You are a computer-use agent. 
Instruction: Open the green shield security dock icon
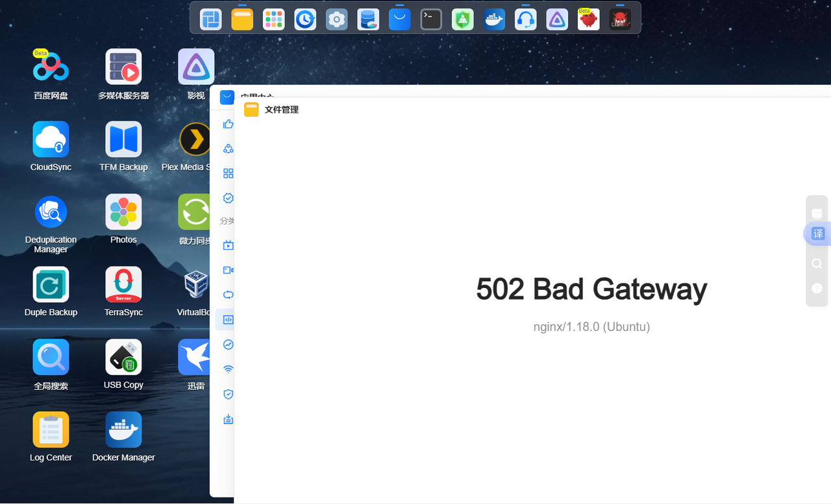pyautogui.click(x=463, y=19)
